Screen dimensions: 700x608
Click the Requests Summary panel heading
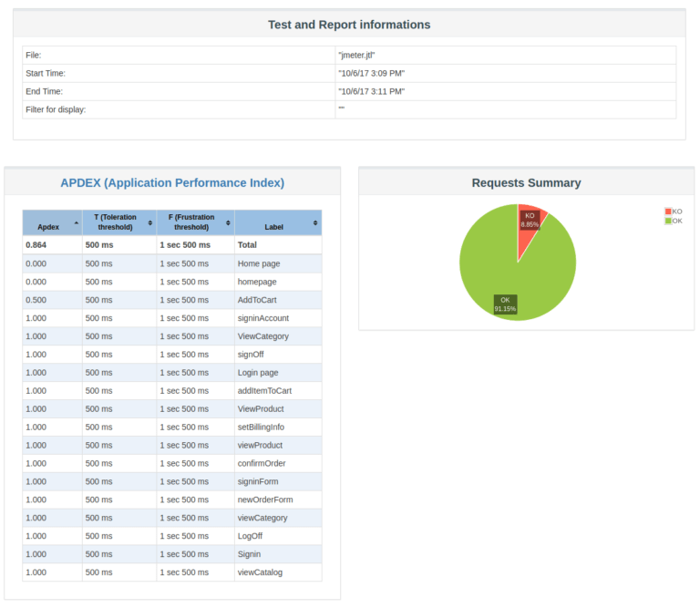526,182
